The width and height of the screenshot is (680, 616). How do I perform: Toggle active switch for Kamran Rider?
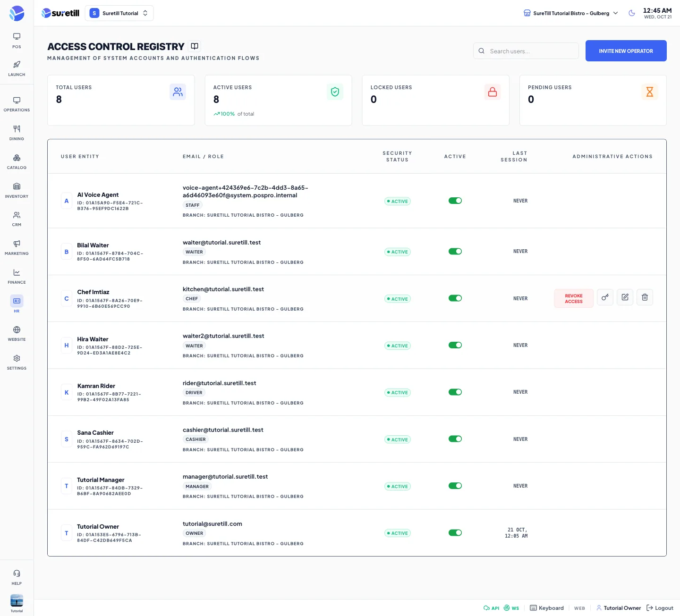(455, 392)
